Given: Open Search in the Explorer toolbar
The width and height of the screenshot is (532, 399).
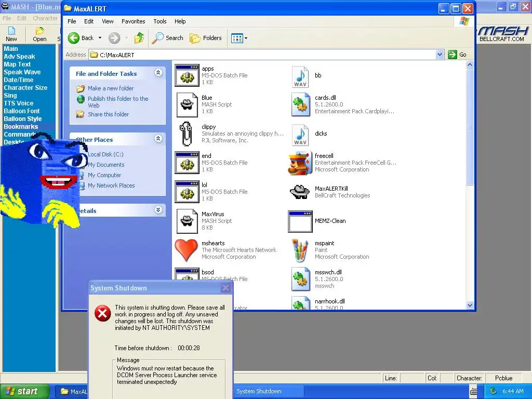Looking at the screenshot, I should [168, 38].
